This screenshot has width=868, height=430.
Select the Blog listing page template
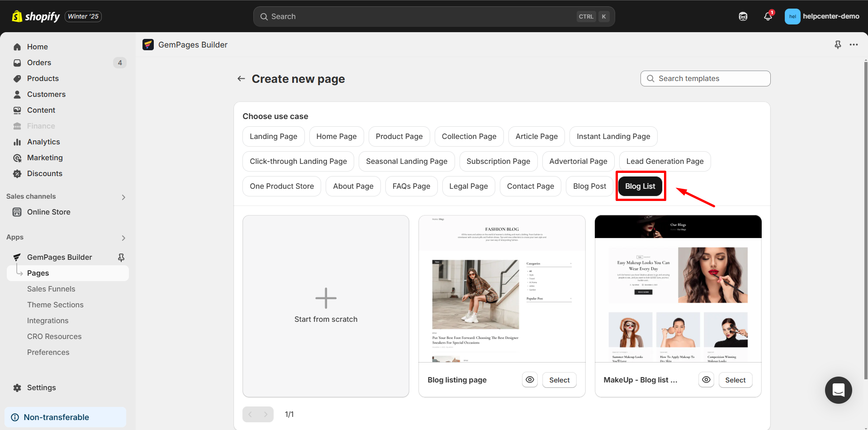coord(559,380)
